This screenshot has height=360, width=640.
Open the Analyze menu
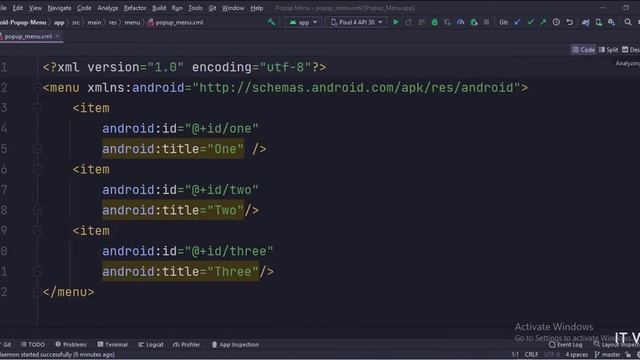click(108, 8)
